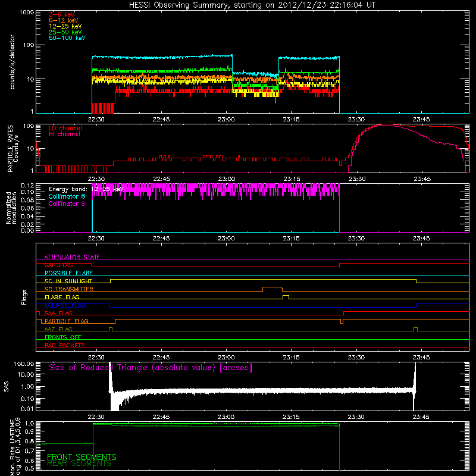Click the 'SC_TRANSMITTER' flag label
Screen dimensions: 476x476
tap(68, 289)
